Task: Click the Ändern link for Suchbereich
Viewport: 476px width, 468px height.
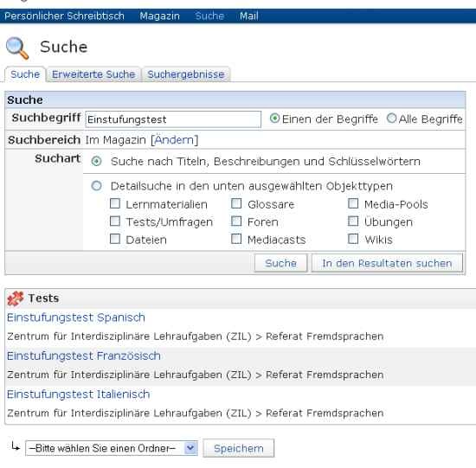Action: click(174, 140)
